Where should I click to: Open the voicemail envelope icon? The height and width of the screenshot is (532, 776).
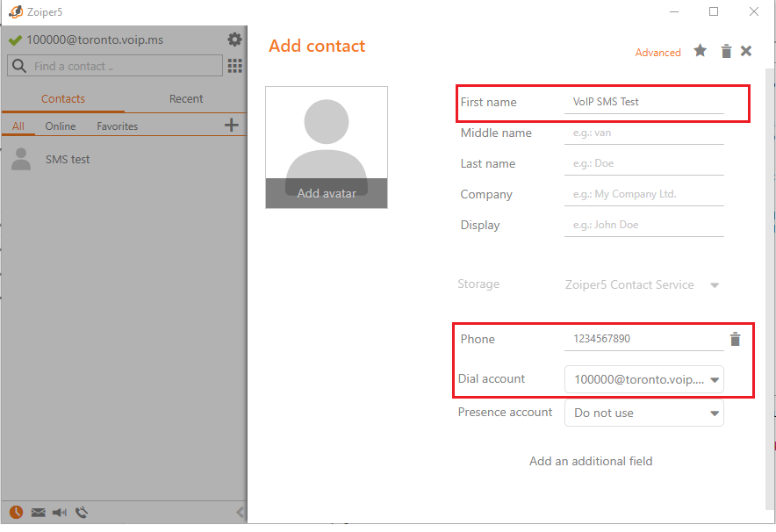(x=37, y=512)
